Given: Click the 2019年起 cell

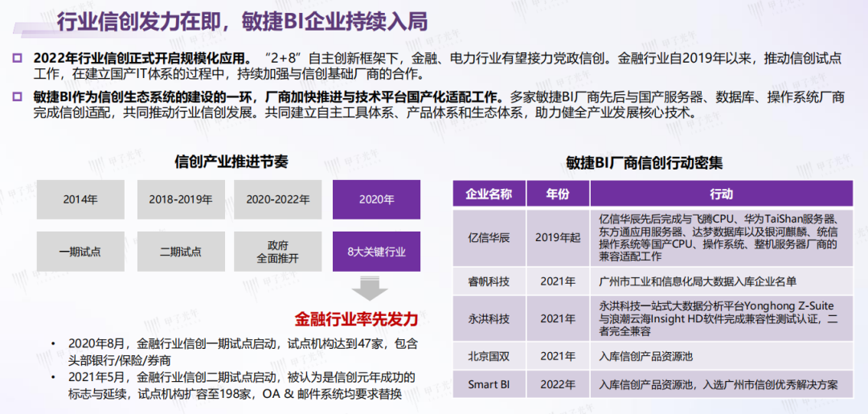Looking at the screenshot, I should point(558,238).
